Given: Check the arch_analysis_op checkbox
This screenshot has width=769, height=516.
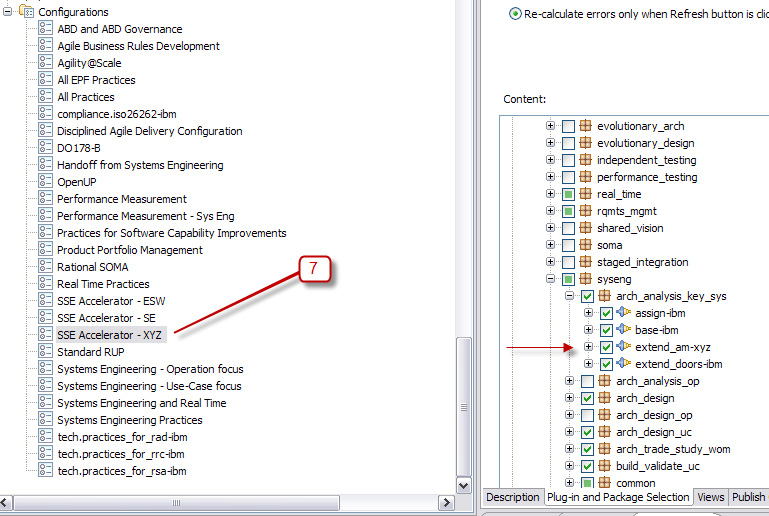Looking at the screenshot, I should pos(587,382).
